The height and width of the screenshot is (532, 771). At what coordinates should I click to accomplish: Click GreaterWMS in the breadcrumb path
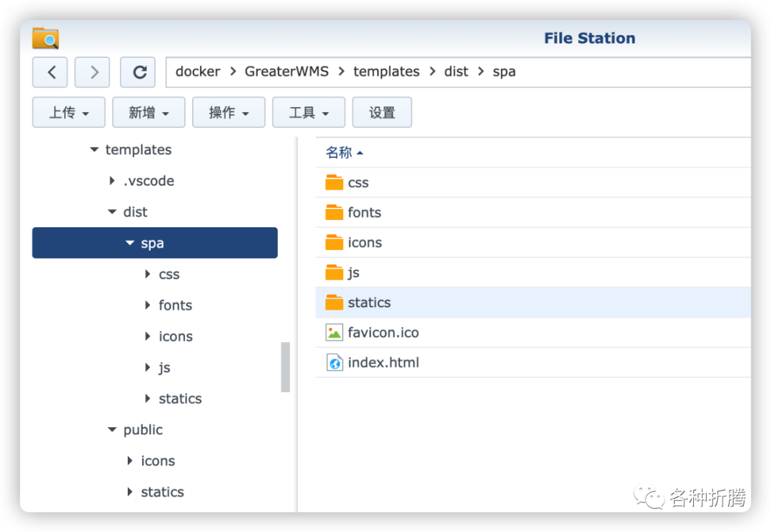(x=286, y=71)
